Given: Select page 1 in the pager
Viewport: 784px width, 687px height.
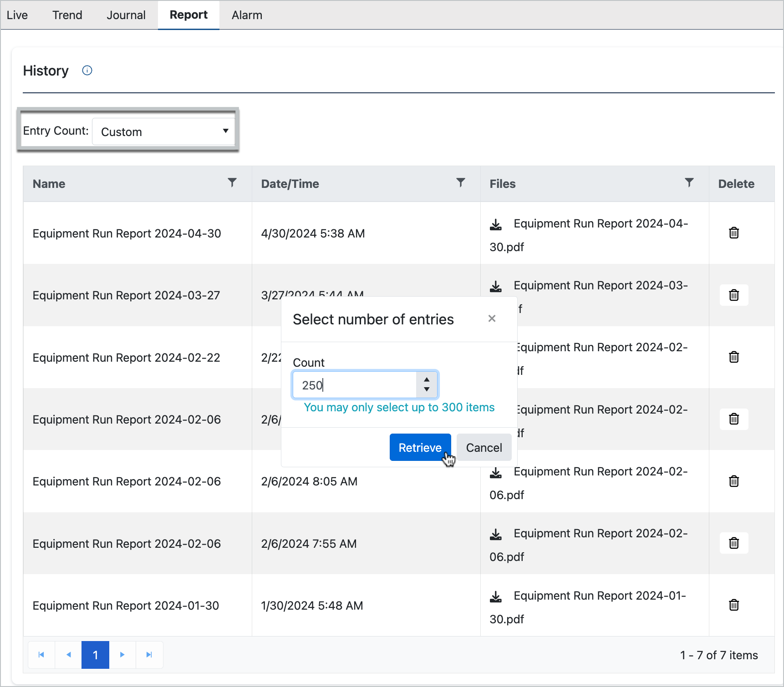Looking at the screenshot, I should point(95,655).
